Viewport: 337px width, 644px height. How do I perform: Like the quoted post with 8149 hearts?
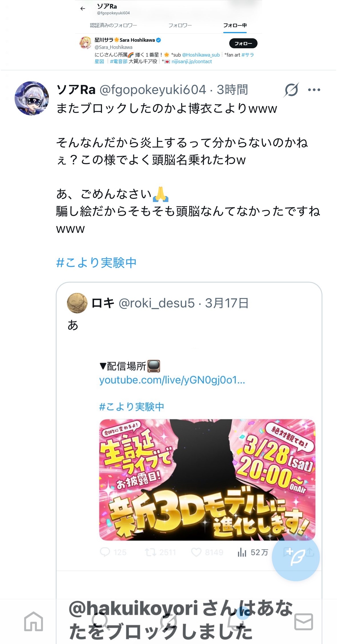point(207,552)
